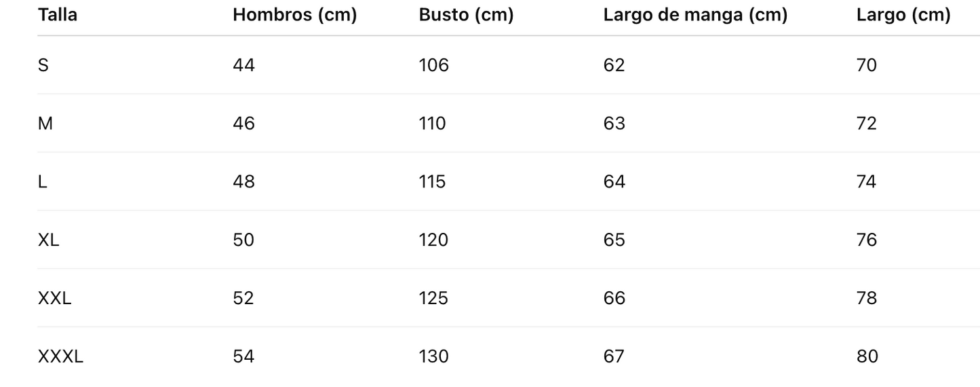
Task: Click bust value 106 for size S
Action: (434, 65)
